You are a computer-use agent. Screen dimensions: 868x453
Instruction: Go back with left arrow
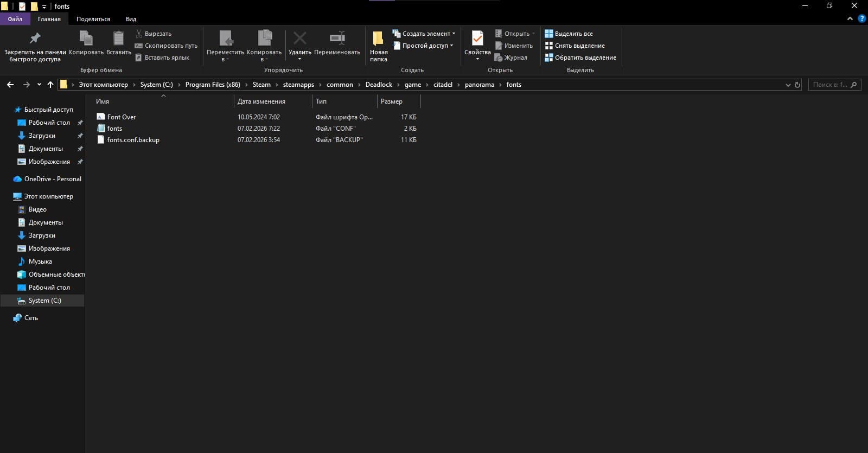[10, 85]
